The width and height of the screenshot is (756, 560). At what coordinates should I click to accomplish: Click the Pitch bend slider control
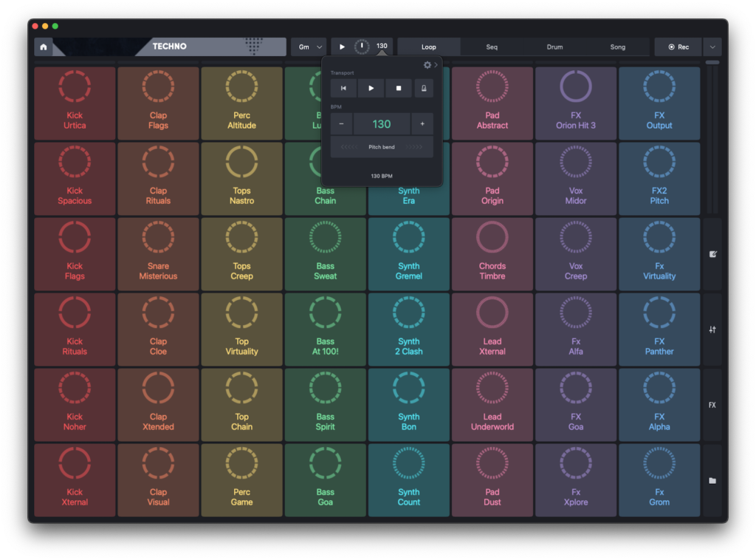coord(382,147)
